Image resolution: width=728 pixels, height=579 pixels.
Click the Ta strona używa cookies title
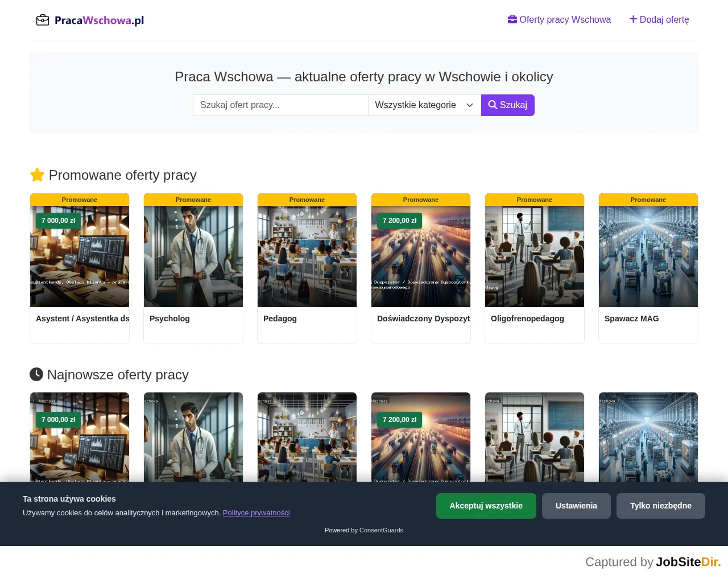pos(69,499)
